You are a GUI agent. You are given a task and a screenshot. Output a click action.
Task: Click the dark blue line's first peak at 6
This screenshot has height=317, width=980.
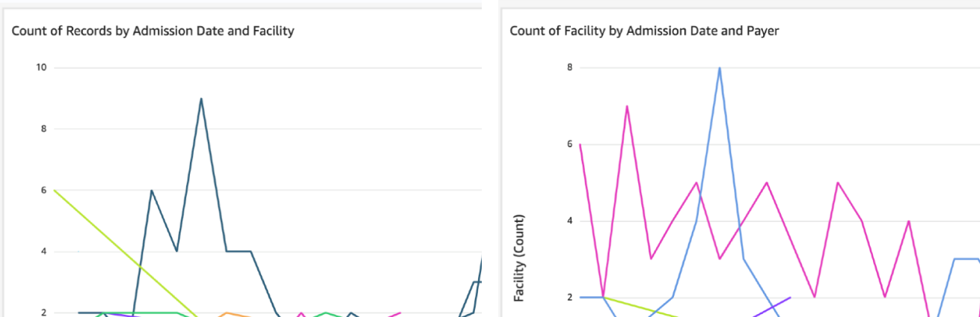152,191
